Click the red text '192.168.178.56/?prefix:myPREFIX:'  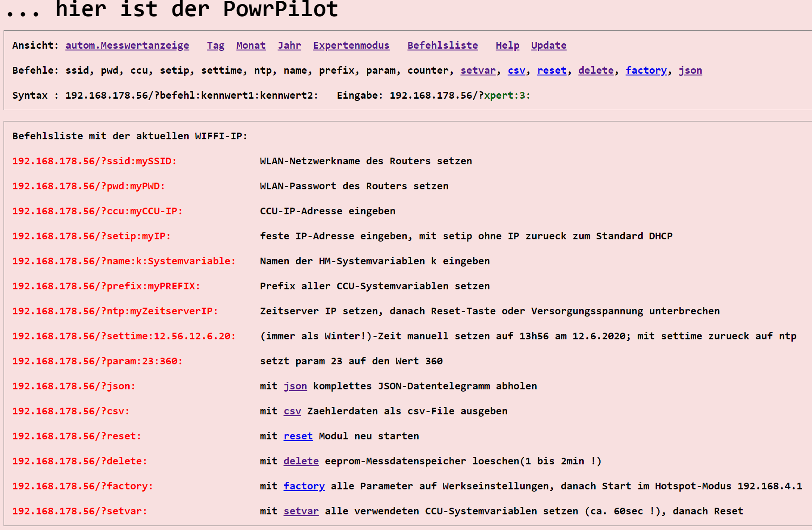[106, 286]
